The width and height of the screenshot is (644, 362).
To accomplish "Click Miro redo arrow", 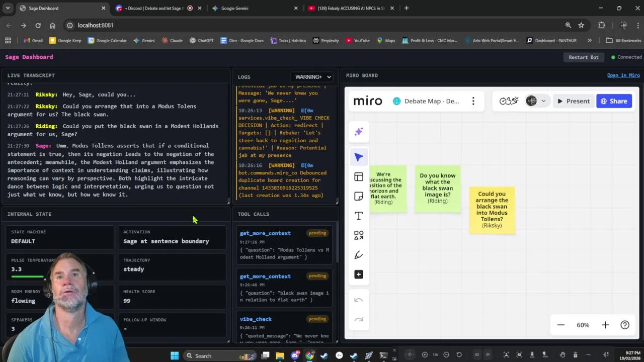I will pos(359,319).
